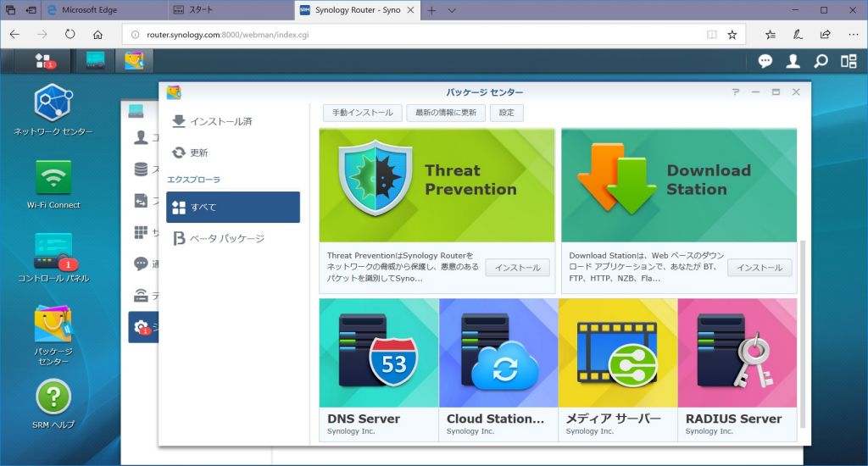Click the Package Center help question mark
868x466 pixels.
coord(735,92)
